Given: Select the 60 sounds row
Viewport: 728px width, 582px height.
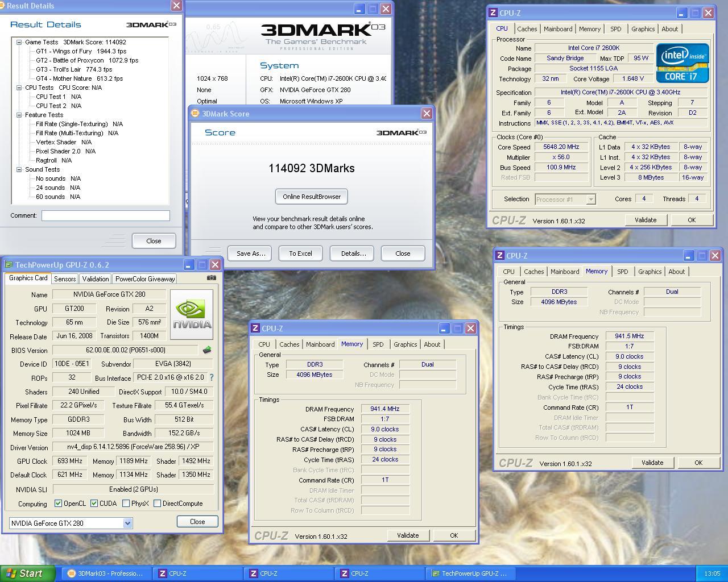Looking at the screenshot, I should coord(58,197).
